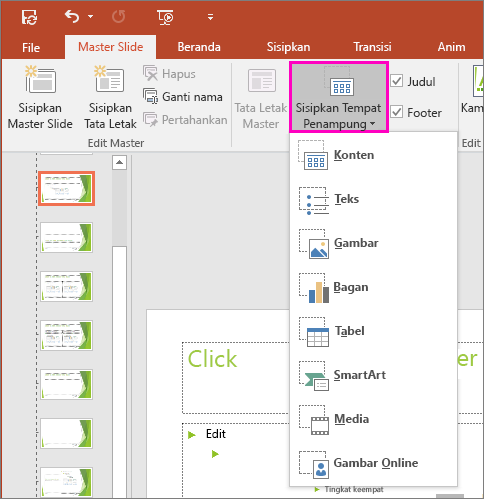This screenshot has height=499, width=484.
Task: Select the fifth layout thumbnail
Action: [66, 384]
